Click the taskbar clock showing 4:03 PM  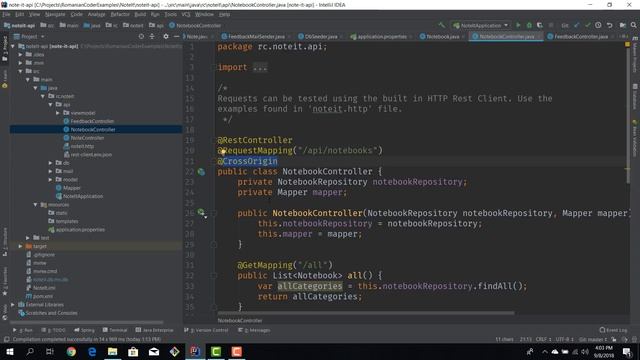[604, 351]
